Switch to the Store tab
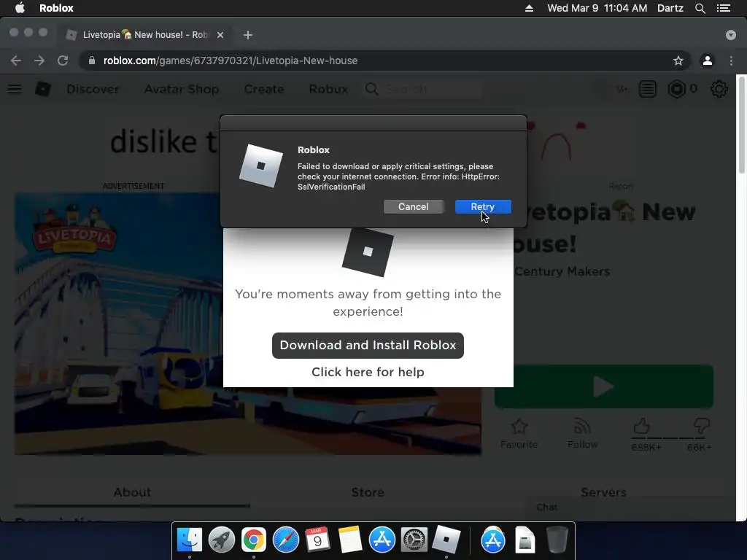The width and height of the screenshot is (747, 560). click(x=368, y=492)
